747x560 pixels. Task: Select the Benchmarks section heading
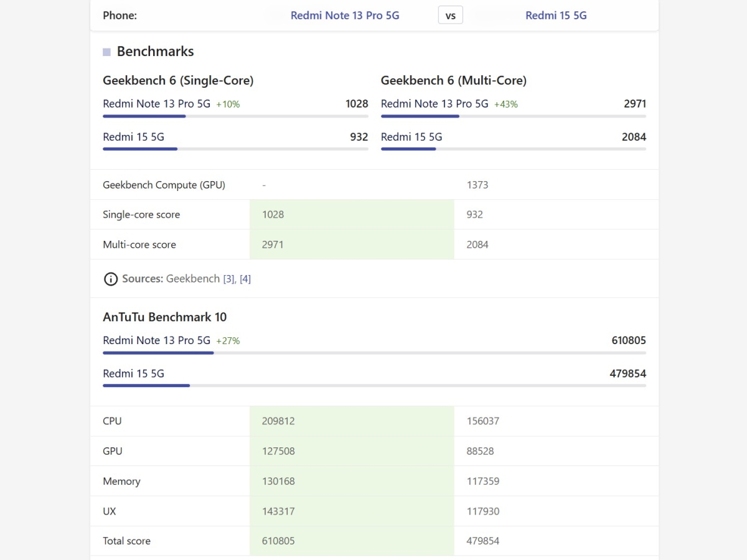155,52
